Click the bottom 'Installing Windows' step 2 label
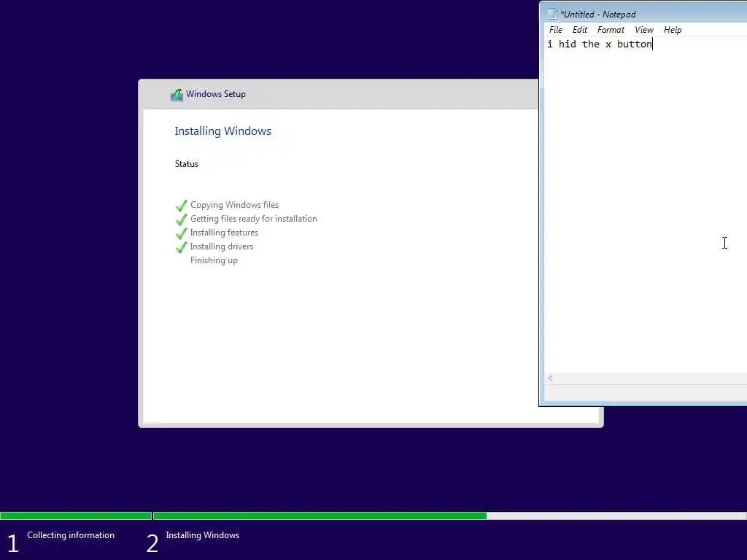747x560 pixels. point(203,535)
